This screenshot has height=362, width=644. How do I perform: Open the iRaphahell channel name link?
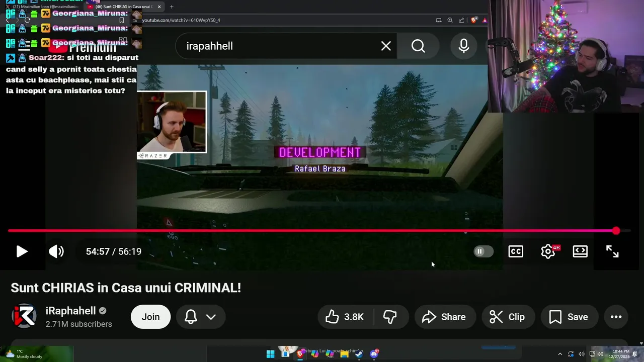pos(70,311)
